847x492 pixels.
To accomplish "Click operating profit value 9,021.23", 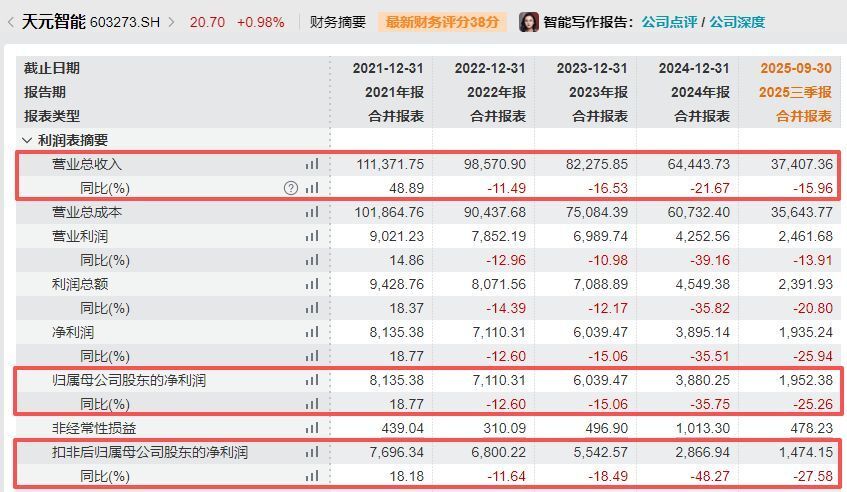I will [396, 236].
